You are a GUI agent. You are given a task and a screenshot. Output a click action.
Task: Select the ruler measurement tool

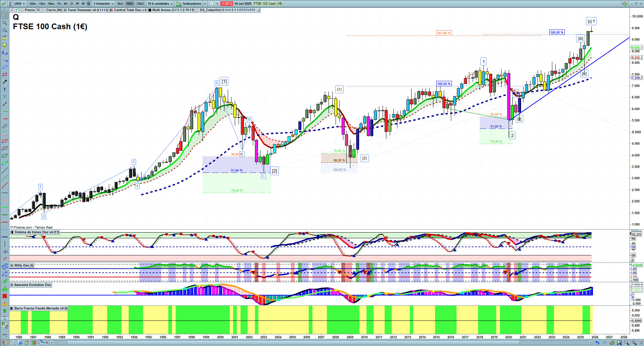5,126
